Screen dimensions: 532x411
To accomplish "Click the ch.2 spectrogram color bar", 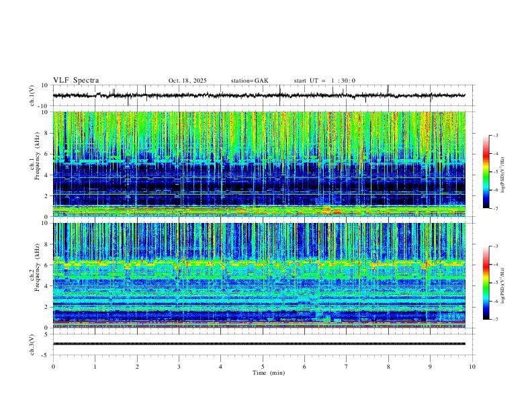I will [486, 283].
